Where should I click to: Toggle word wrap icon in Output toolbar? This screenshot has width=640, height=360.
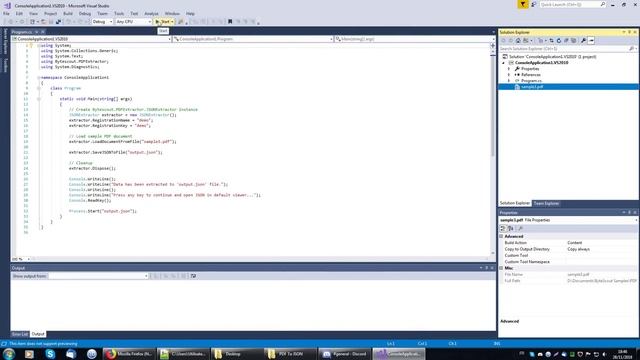[193, 276]
